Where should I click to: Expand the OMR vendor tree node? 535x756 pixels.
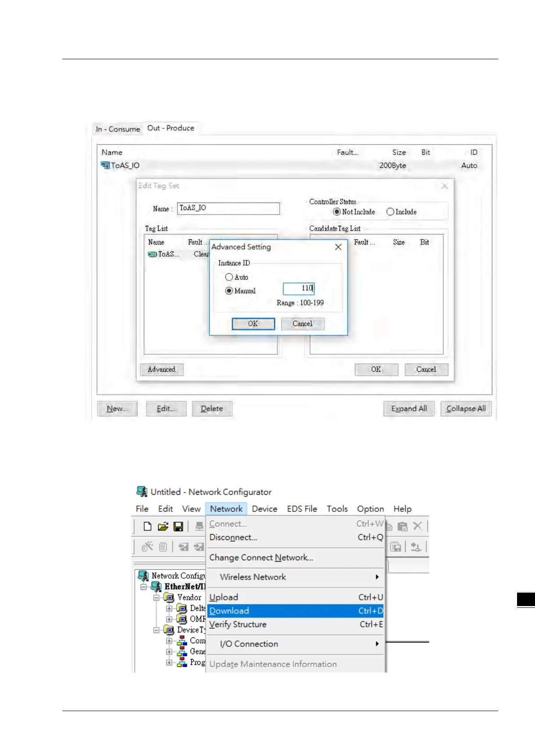(169, 619)
